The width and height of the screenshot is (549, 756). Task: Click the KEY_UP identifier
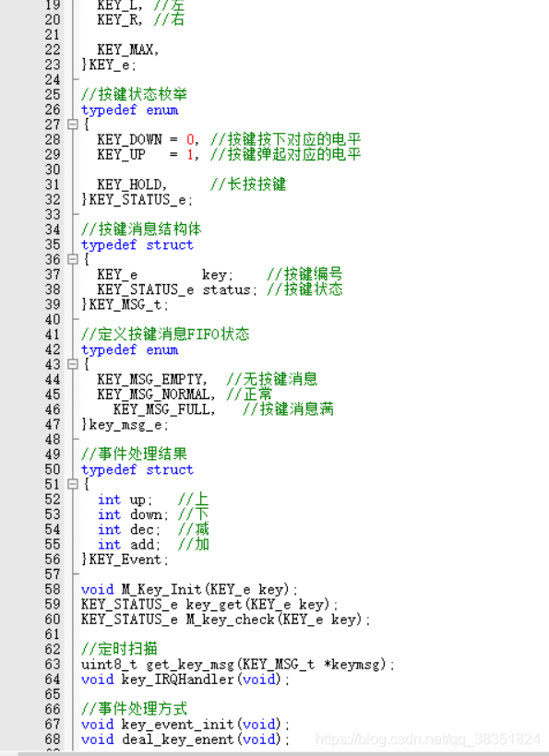[x=121, y=155]
